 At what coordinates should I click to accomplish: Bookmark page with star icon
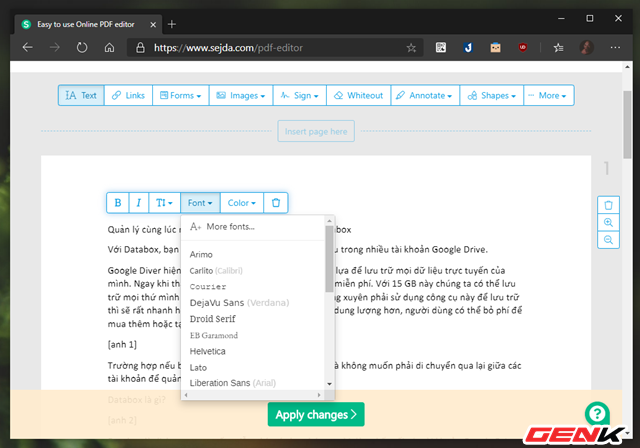click(x=411, y=47)
